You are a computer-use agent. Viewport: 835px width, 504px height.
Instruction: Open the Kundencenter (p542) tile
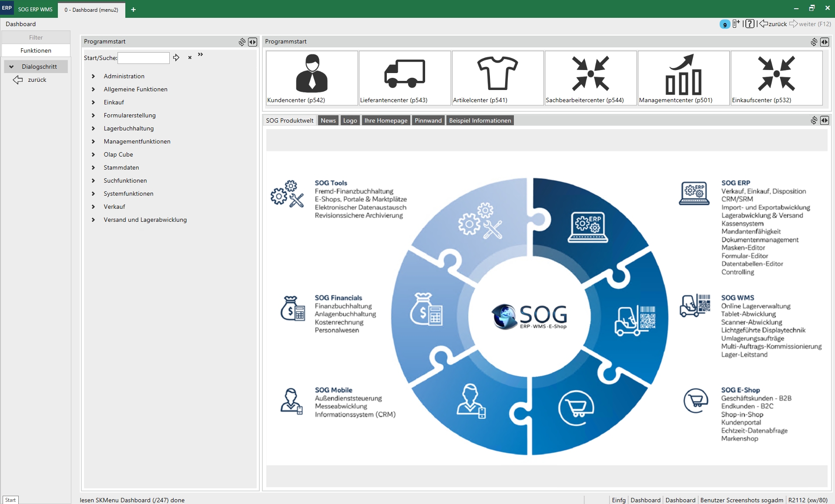tap(312, 78)
